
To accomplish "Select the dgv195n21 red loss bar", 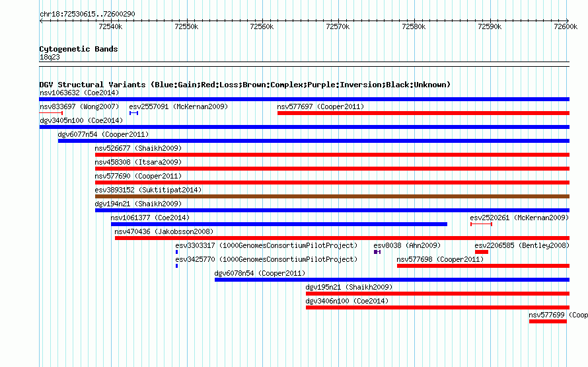I will [437, 294].
